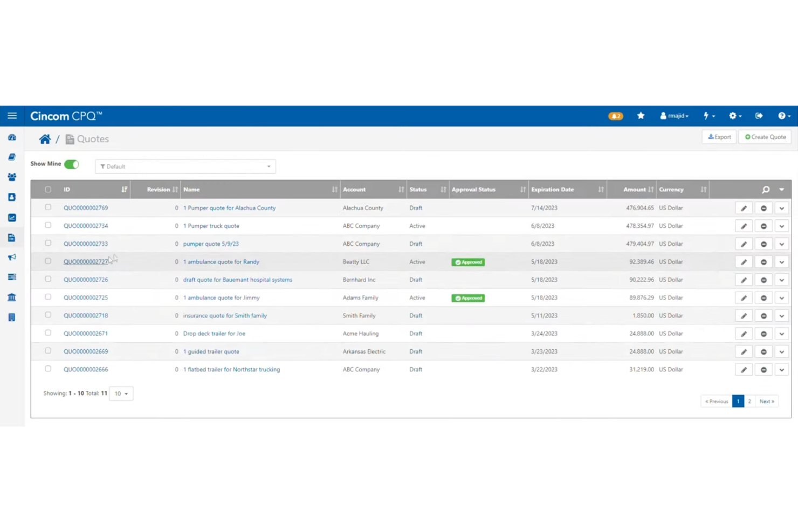The height and width of the screenshot is (532, 798).
Task: Open the Help question mark menu
Action: tap(783, 116)
